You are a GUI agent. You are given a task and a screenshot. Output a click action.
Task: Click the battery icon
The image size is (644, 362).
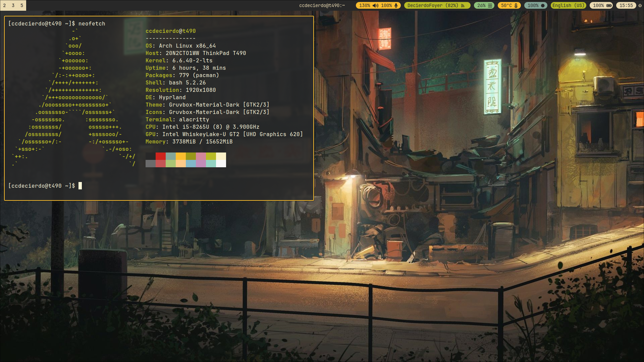point(609,5)
